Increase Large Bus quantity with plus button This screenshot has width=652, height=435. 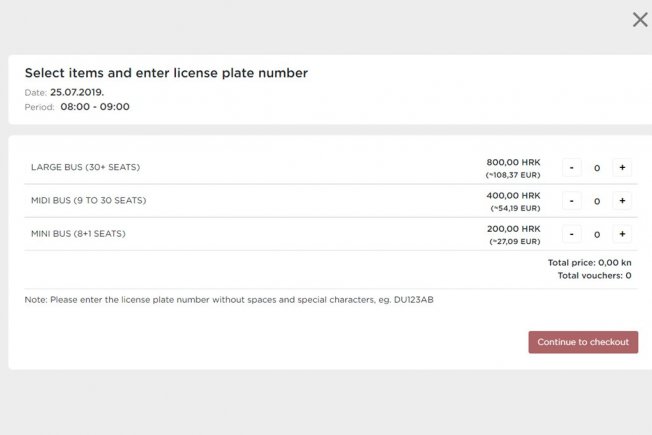[622, 168]
